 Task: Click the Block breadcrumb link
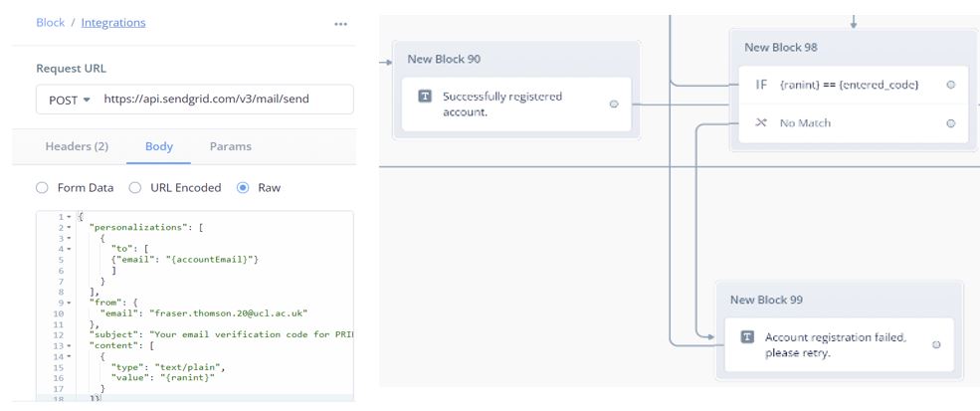pos(50,22)
